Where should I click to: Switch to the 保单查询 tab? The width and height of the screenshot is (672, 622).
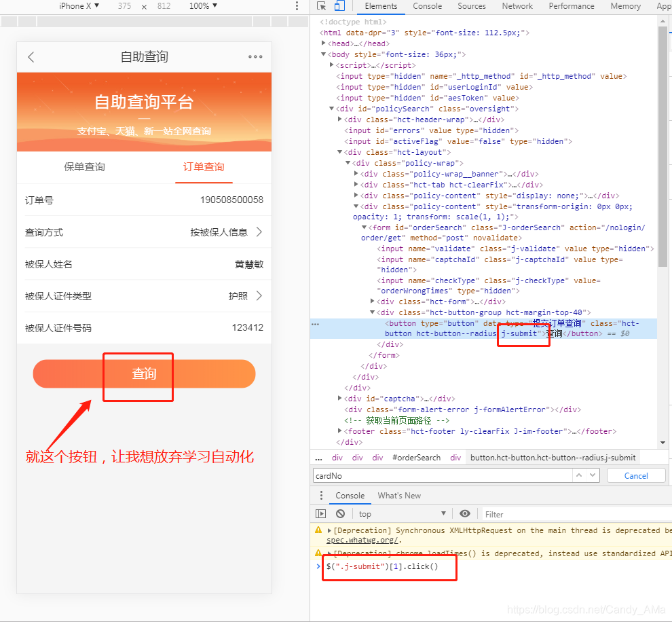click(84, 167)
